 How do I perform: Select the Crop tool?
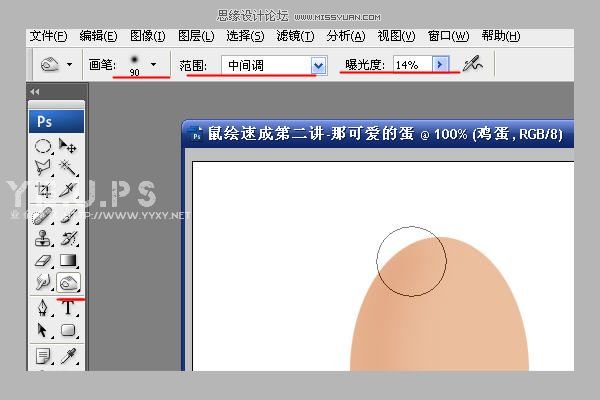tap(43, 190)
